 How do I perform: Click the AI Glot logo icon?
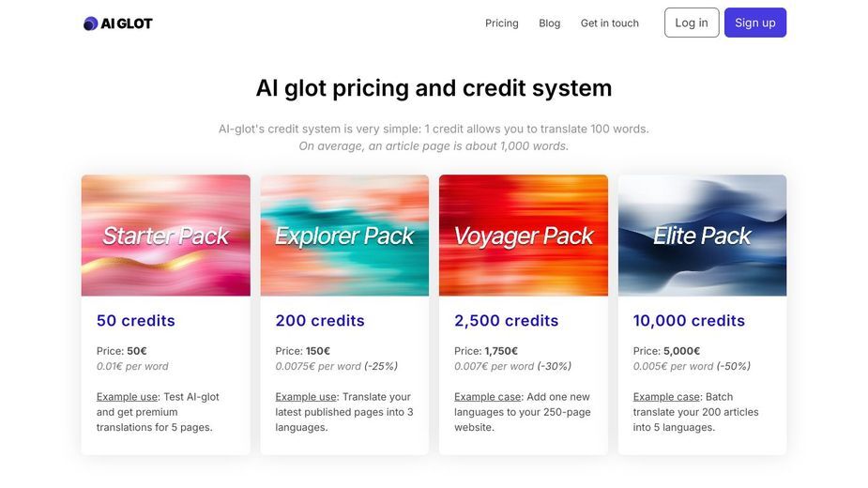(x=90, y=23)
